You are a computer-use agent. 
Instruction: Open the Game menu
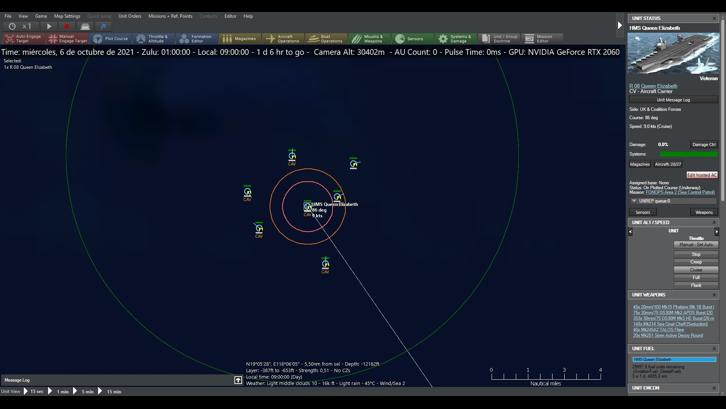point(41,16)
